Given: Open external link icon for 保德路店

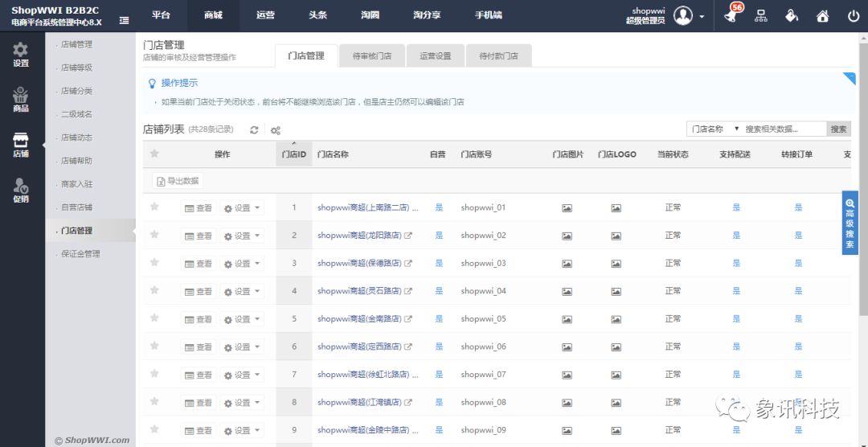Looking at the screenshot, I should point(408,263).
